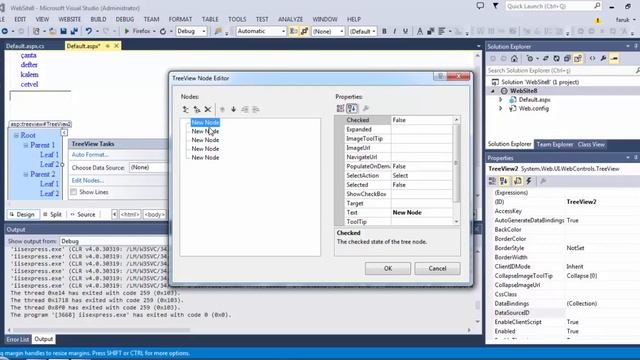
Task: Apply Italic formatting in toolbar
Action: tap(395, 31)
